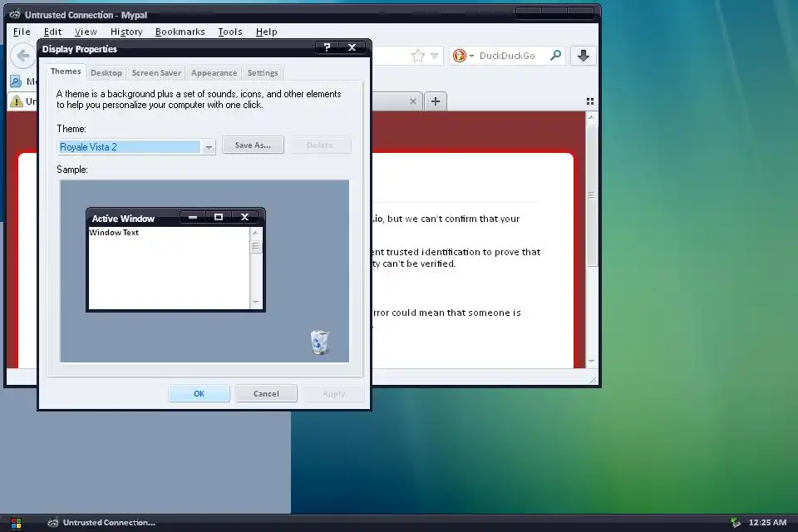Open the File menu in Mypal
Viewport: 798px width, 532px height.
22,32
